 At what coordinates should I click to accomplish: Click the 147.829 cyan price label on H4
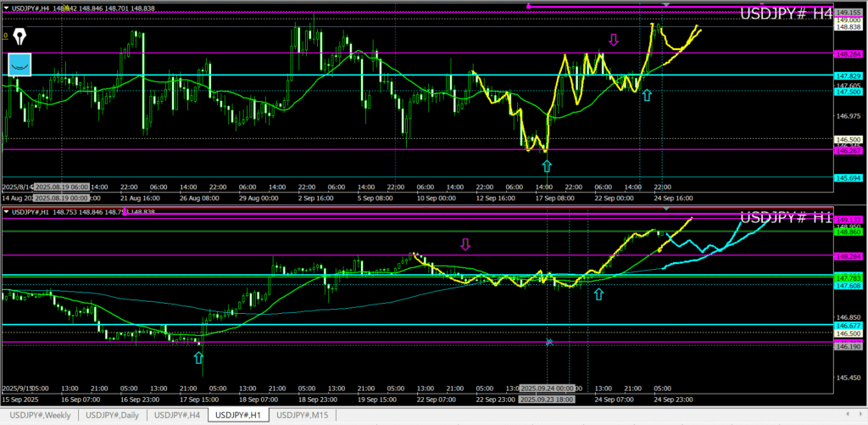(849, 75)
